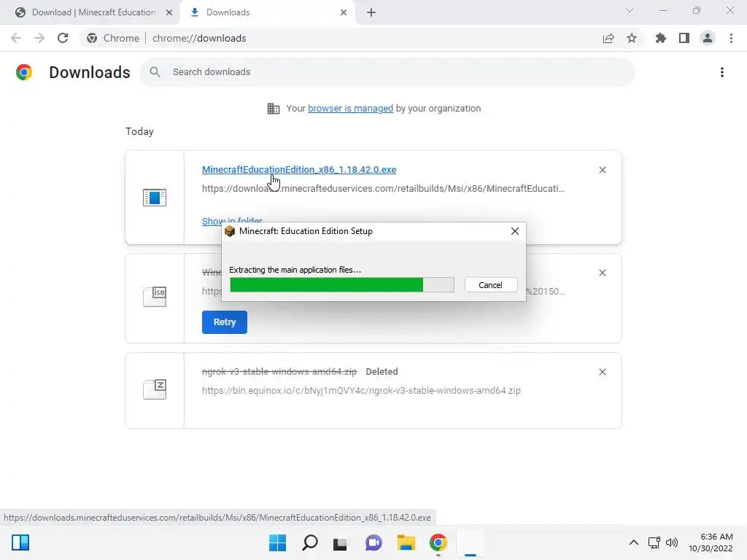Click the volume tray icon

[x=672, y=542]
